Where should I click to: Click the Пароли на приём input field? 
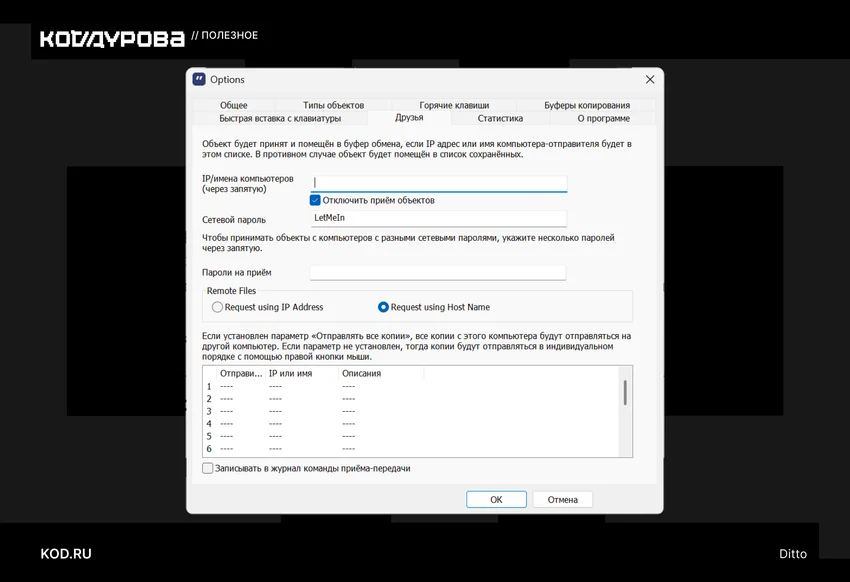(x=438, y=273)
